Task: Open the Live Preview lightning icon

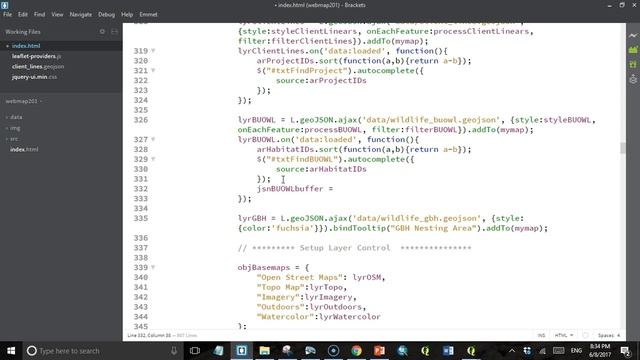Action: [633, 36]
